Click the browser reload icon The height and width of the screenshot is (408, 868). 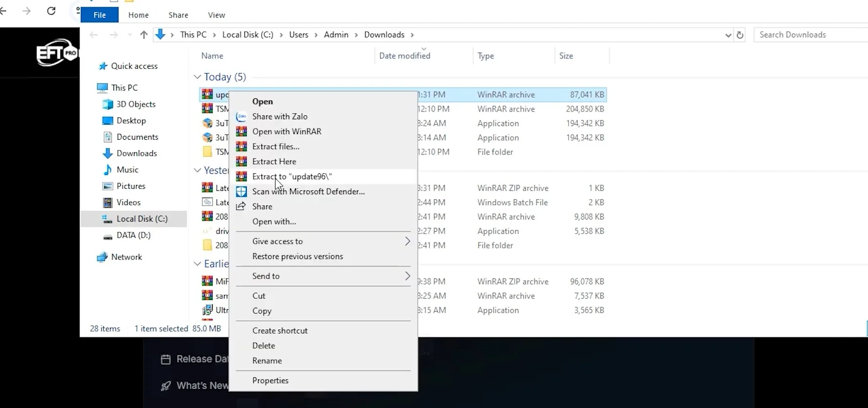[x=51, y=11]
